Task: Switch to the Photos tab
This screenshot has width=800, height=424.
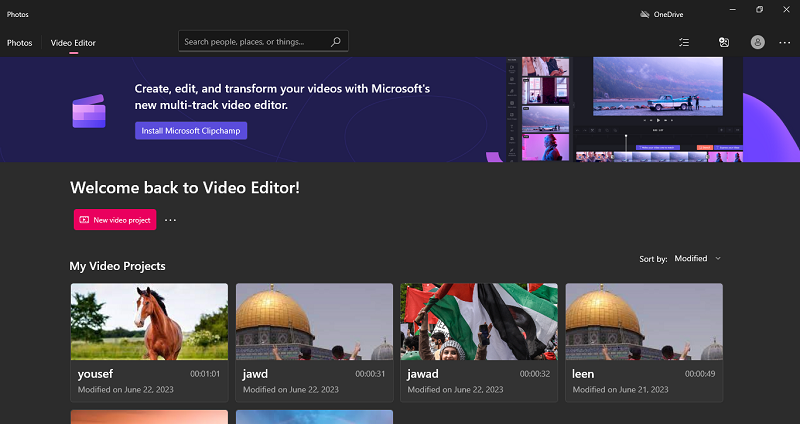Action: tap(19, 43)
